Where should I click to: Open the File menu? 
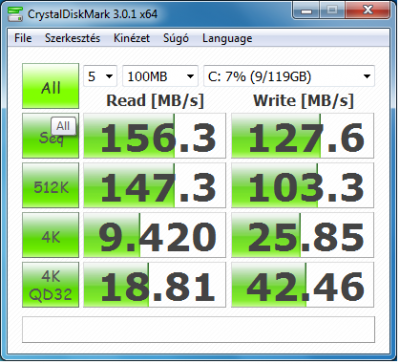(x=23, y=38)
